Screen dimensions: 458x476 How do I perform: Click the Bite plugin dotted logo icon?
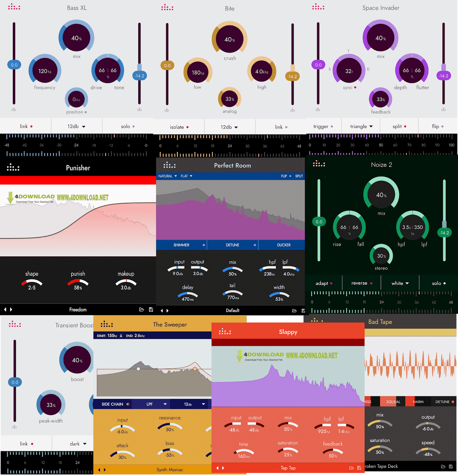pos(167,7)
